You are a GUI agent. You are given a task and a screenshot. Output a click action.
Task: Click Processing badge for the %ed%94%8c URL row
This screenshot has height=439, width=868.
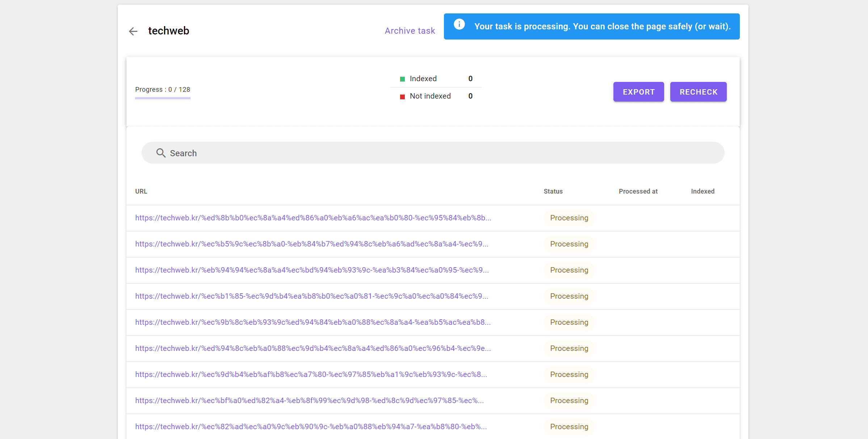pos(569,348)
